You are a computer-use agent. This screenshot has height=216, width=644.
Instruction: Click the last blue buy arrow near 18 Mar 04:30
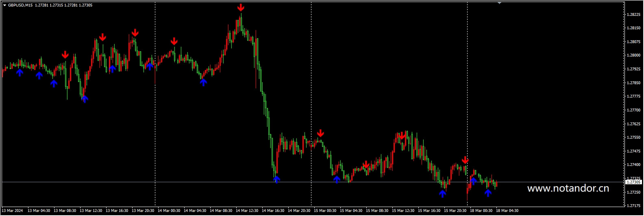tap(488, 193)
